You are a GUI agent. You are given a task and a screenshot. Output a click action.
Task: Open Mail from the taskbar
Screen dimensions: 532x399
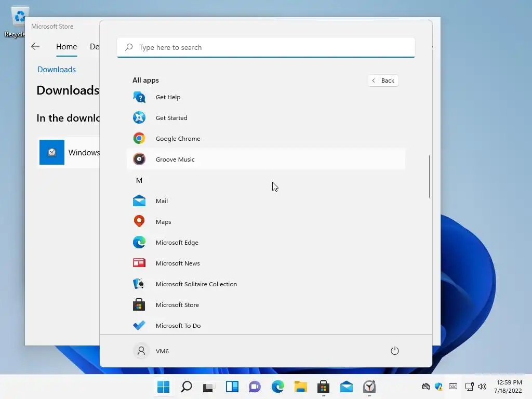[x=347, y=387]
